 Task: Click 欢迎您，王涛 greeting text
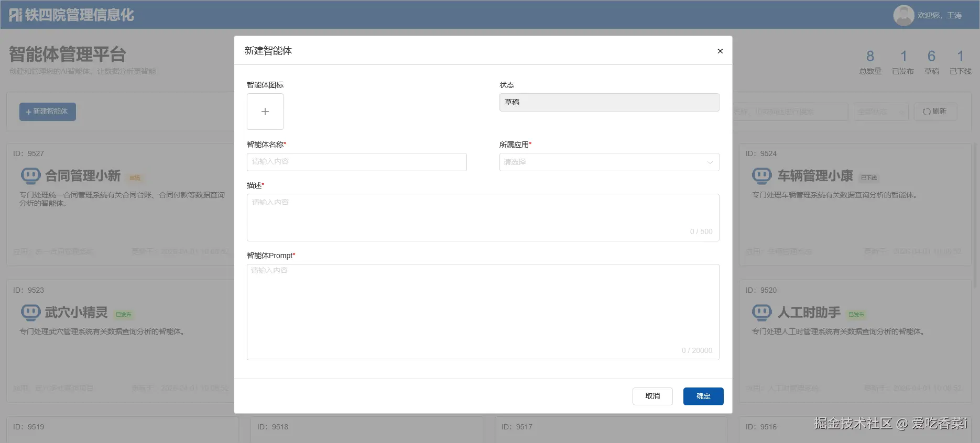pos(939,15)
